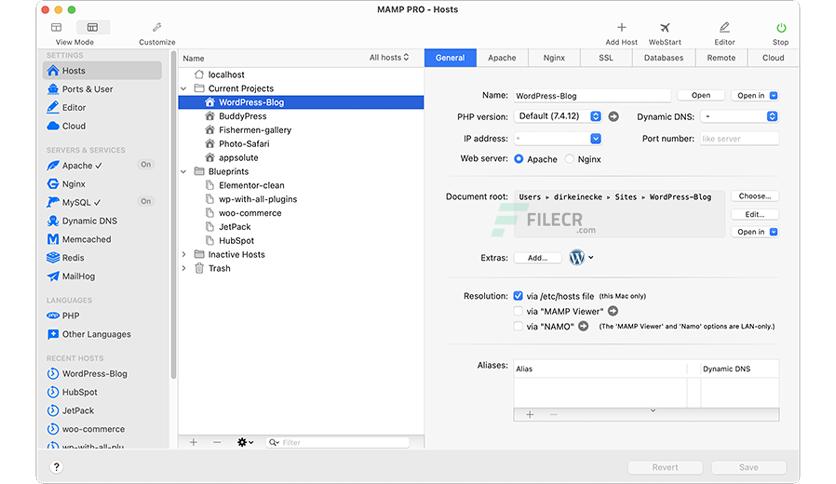The width and height of the screenshot is (836, 484).
Task: Click the host Filter search field
Action: (337, 442)
